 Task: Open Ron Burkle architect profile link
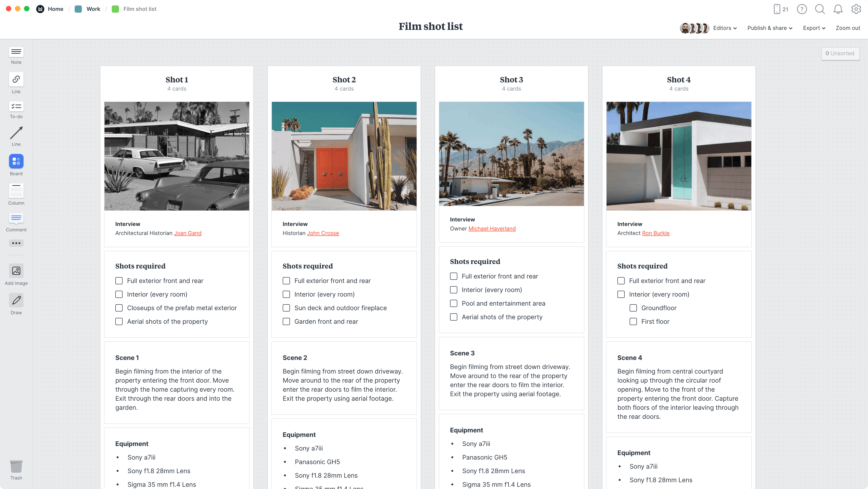click(656, 233)
